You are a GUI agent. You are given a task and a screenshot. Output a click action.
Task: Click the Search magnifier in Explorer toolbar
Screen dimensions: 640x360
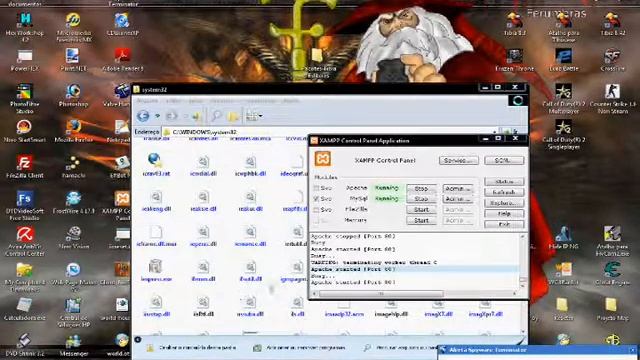pyautogui.click(x=216, y=116)
